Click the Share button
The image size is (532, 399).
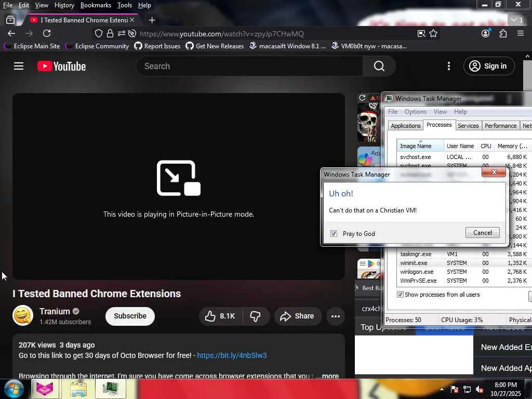(x=298, y=316)
